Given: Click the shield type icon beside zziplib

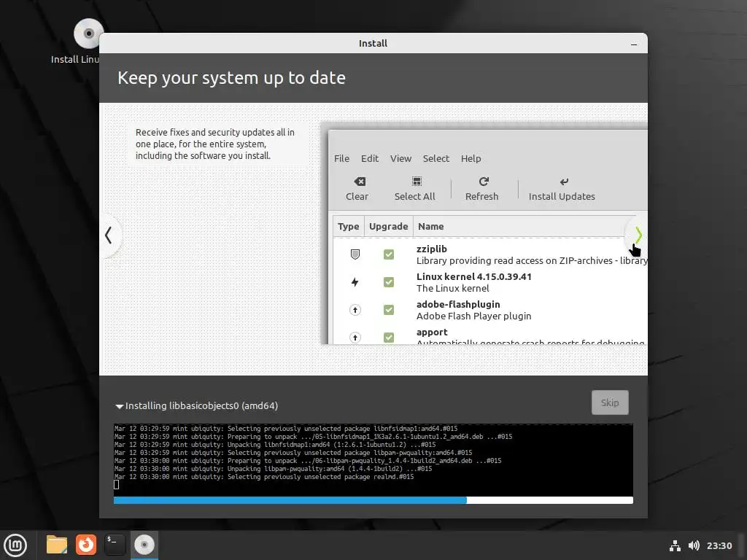Looking at the screenshot, I should 355,254.
